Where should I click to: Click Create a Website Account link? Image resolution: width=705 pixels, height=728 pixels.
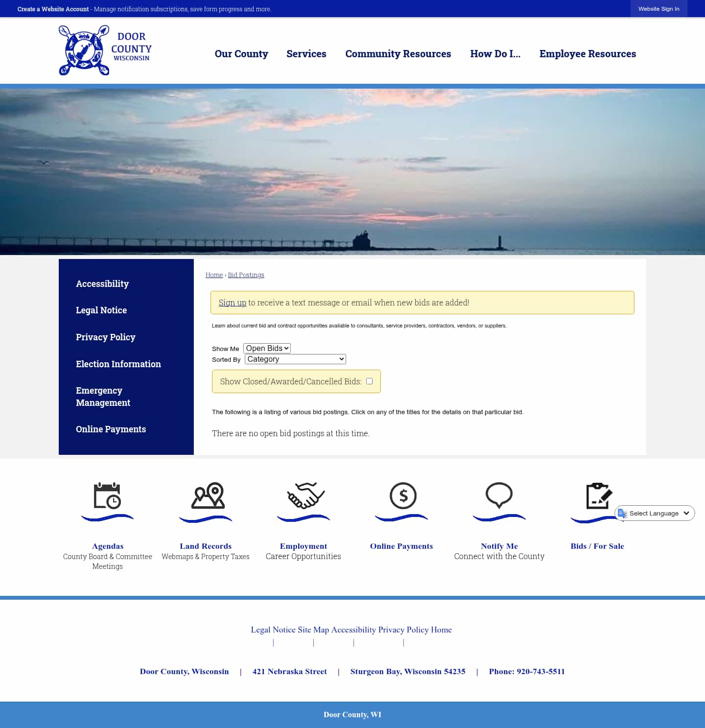tap(53, 9)
